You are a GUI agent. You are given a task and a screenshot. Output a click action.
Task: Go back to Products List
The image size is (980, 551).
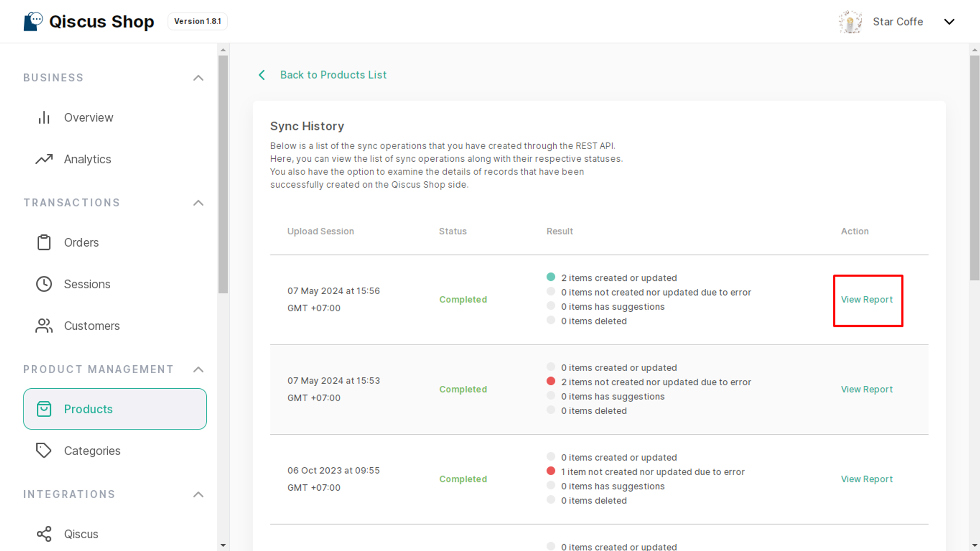333,75
